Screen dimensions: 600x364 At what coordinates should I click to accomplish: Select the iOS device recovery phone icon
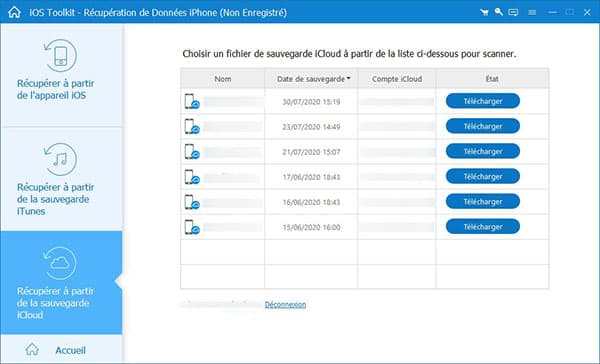click(60, 55)
